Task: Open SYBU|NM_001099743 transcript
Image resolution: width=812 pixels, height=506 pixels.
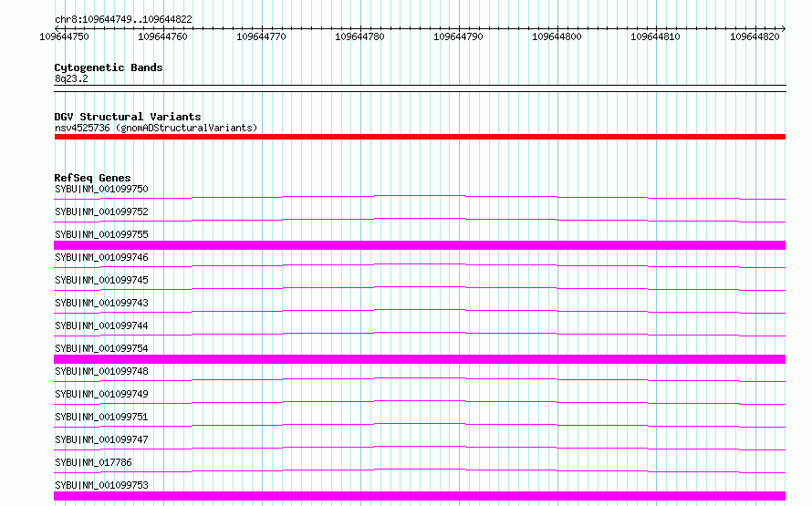Action: click(x=101, y=303)
